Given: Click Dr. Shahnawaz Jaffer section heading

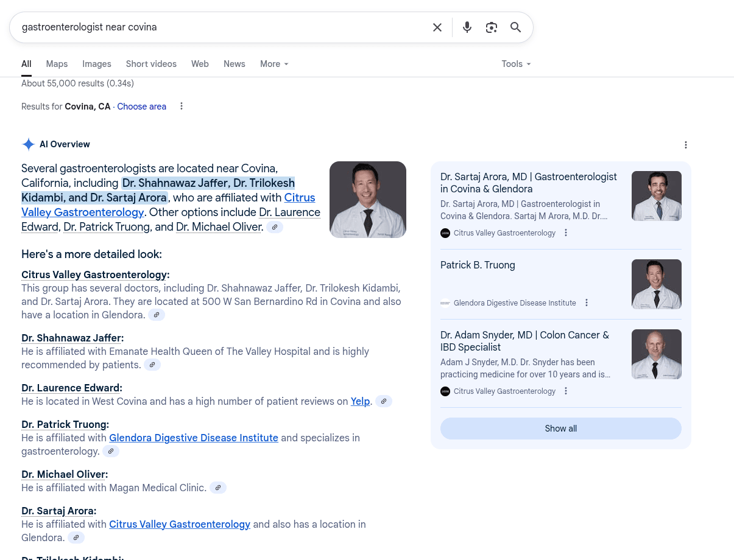Looking at the screenshot, I should point(72,338).
